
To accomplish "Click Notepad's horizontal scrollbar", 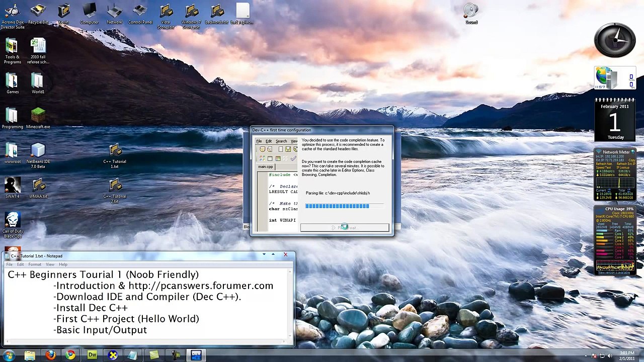I will point(146,342).
